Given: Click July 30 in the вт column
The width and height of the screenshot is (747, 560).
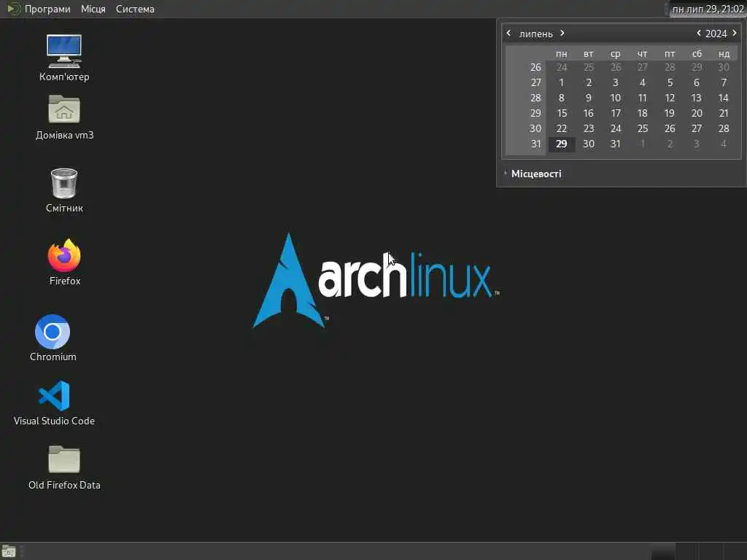Looking at the screenshot, I should (589, 144).
